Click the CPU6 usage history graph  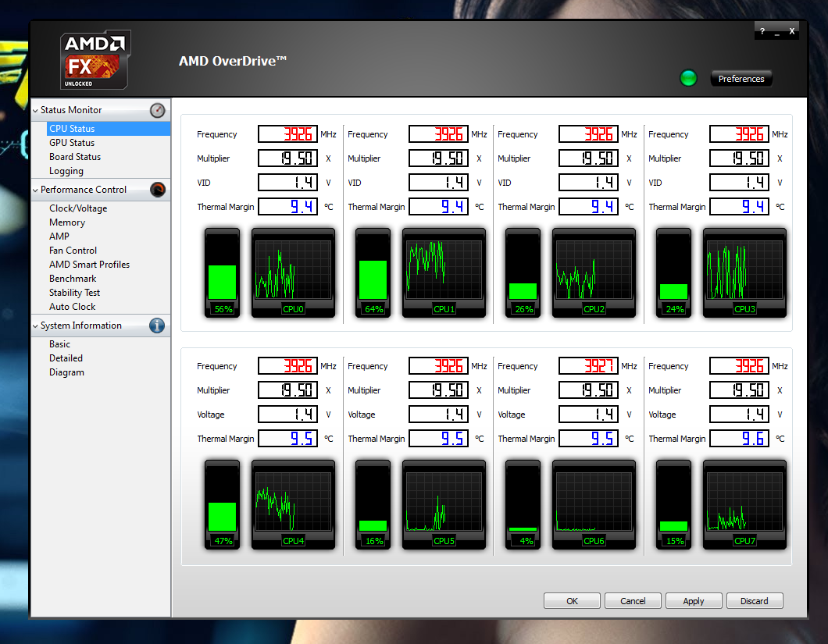click(594, 504)
